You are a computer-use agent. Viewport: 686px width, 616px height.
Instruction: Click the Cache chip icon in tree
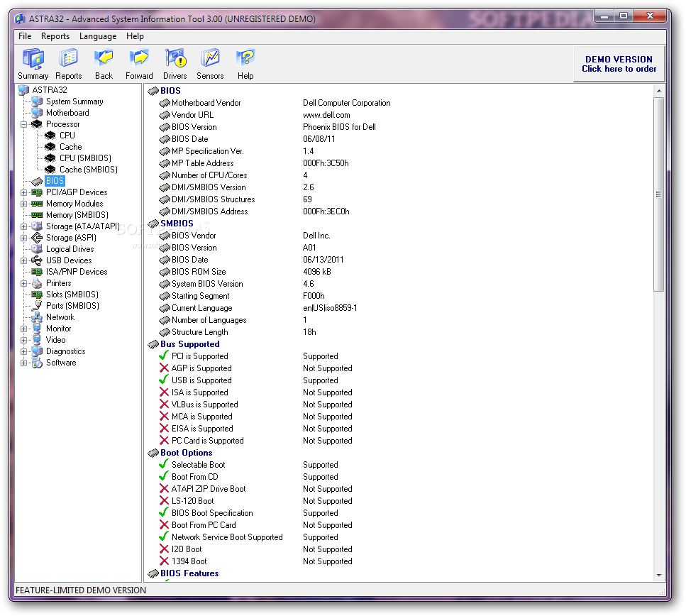(x=50, y=147)
